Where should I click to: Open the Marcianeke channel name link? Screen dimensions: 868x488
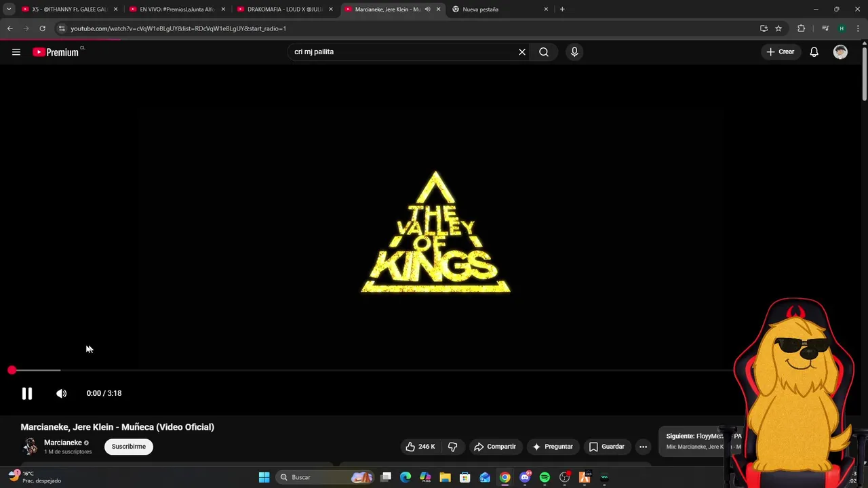click(63, 443)
